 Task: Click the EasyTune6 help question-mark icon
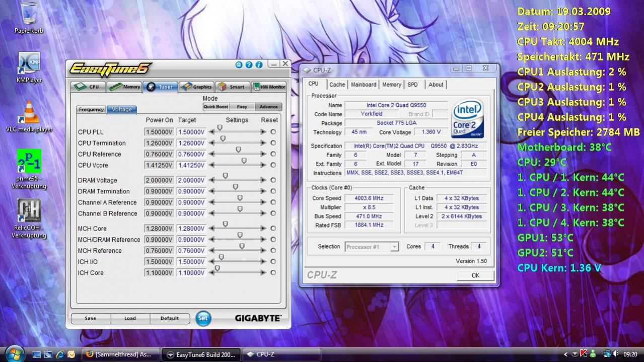pyautogui.click(x=249, y=65)
